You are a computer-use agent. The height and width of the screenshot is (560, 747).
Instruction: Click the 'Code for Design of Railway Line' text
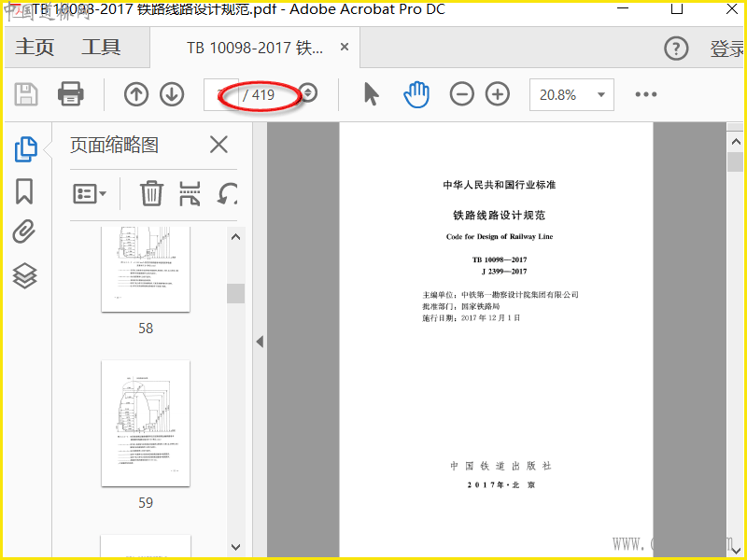pyautogui.click(x=500, y=237)
